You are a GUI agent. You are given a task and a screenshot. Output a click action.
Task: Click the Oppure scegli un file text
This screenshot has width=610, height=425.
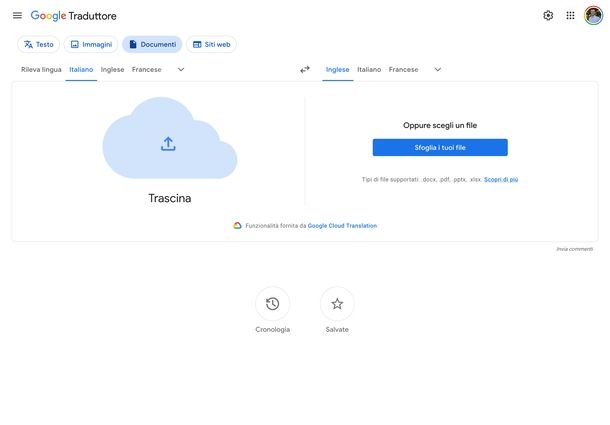[440, 125]
